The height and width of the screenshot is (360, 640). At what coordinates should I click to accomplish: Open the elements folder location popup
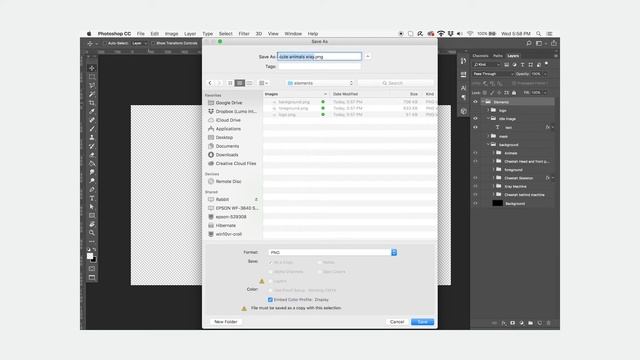[x=320, y=83]
